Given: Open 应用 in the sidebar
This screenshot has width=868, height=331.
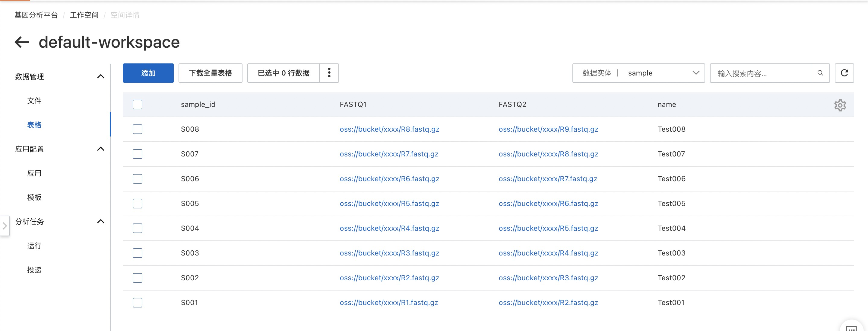Looking at the screenshot, I should (x=34, y=173).
